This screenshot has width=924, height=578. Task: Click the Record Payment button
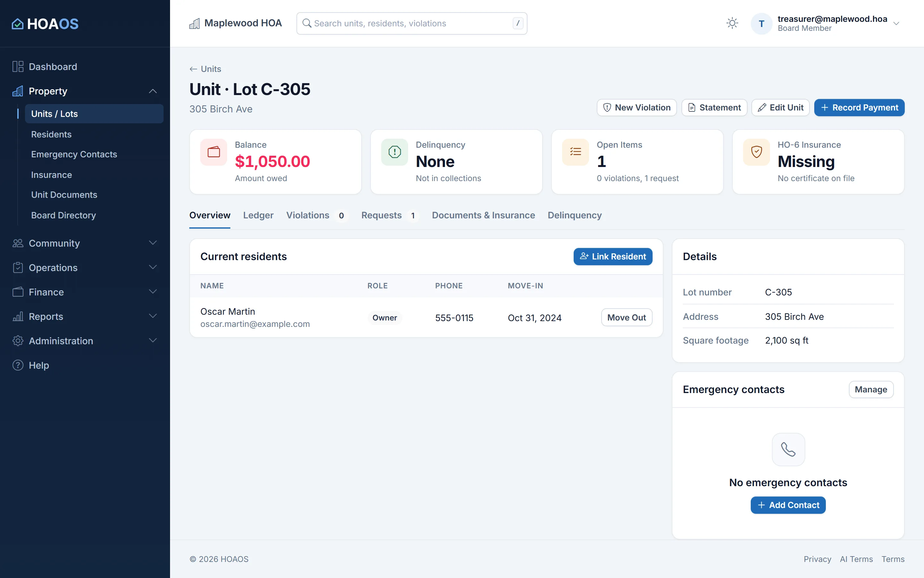(x=859, y=108)
